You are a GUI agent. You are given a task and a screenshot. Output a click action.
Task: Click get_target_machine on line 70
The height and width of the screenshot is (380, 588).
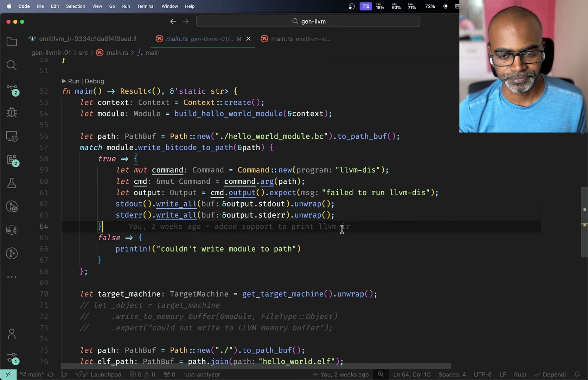[282, 294]
